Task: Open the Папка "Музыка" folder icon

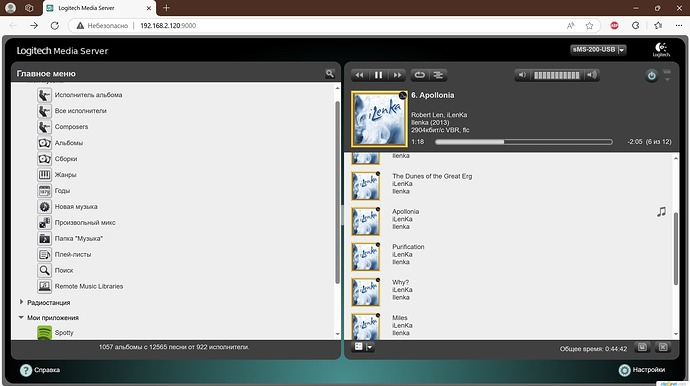Action: point(44,238)
